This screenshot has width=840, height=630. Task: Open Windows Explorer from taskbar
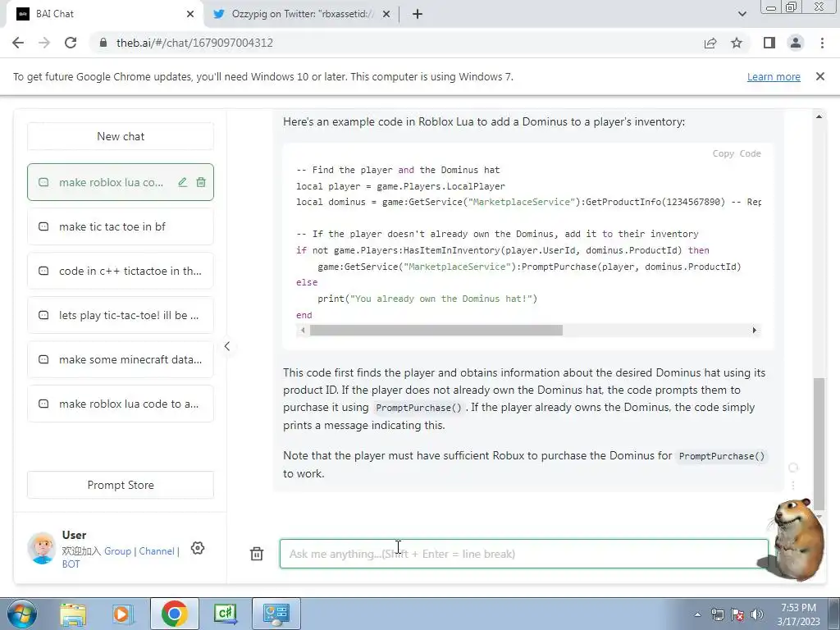(73, 614)
